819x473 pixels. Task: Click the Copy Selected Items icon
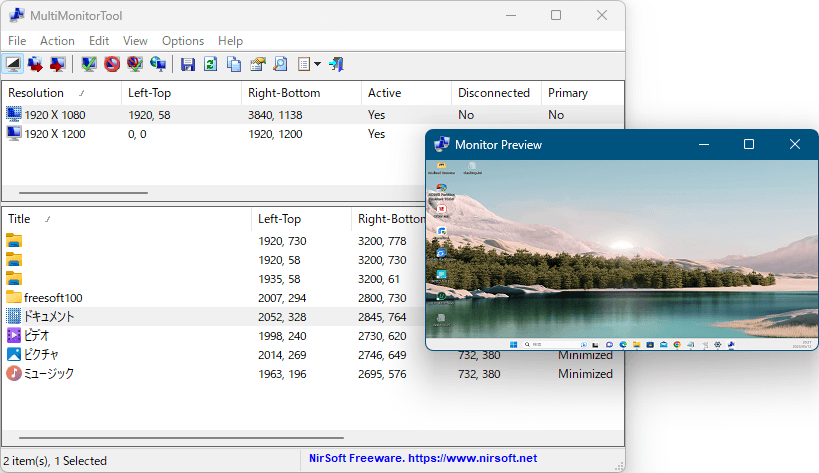pyautogui.click(x=234, y=64)
